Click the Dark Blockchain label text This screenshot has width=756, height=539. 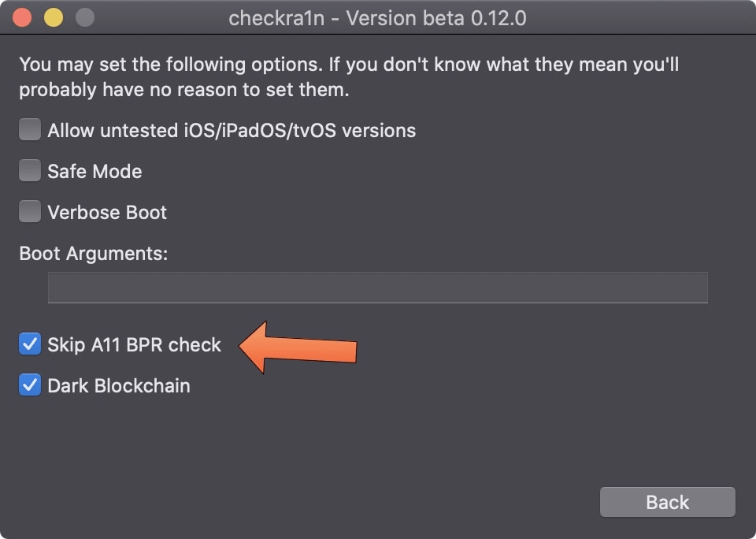(118, 385)
